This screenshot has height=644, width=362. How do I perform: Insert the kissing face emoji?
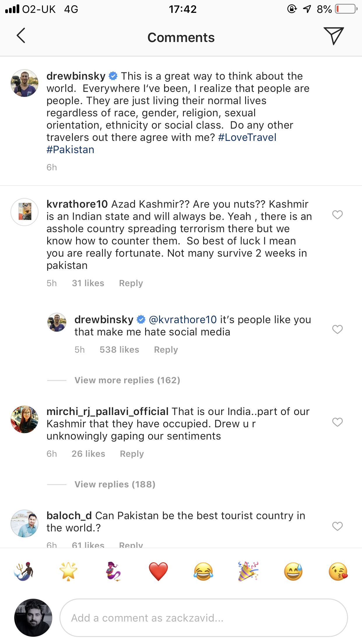[x=338, y=571]
